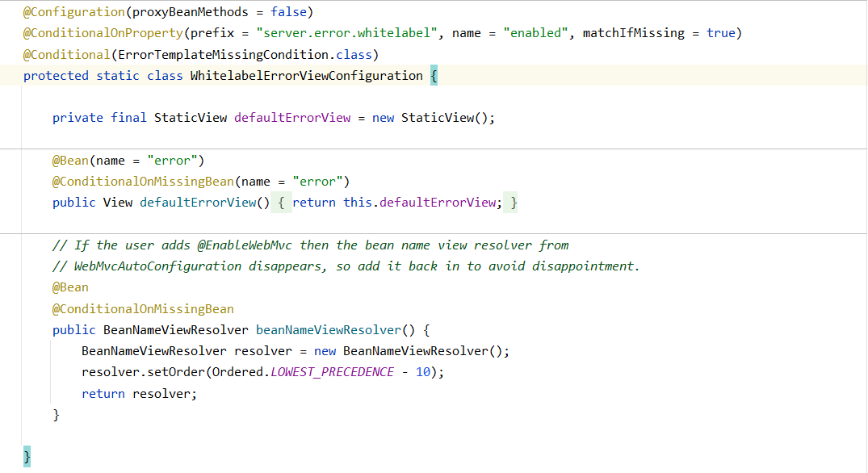
Task: Click new BeanNameViewResolver() constructor call
Action: pos(408,351)
